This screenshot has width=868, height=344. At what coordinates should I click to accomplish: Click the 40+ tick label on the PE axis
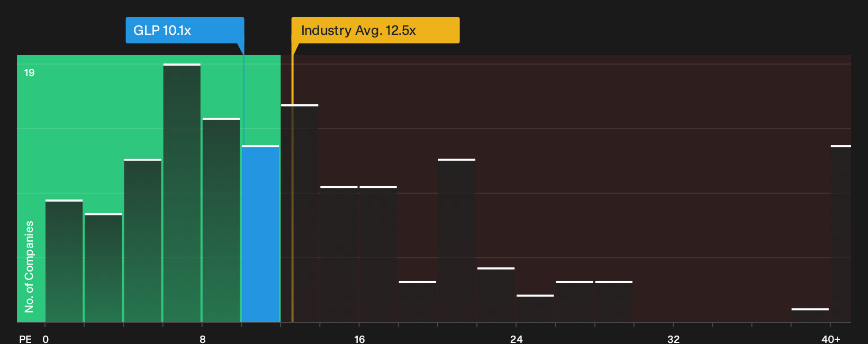point(830,339)
